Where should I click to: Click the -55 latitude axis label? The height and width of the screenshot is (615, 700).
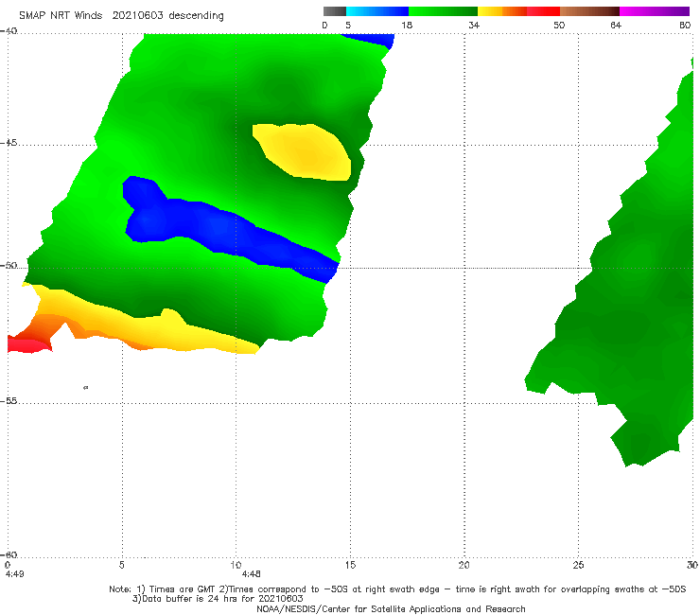[x=9, y=401]
